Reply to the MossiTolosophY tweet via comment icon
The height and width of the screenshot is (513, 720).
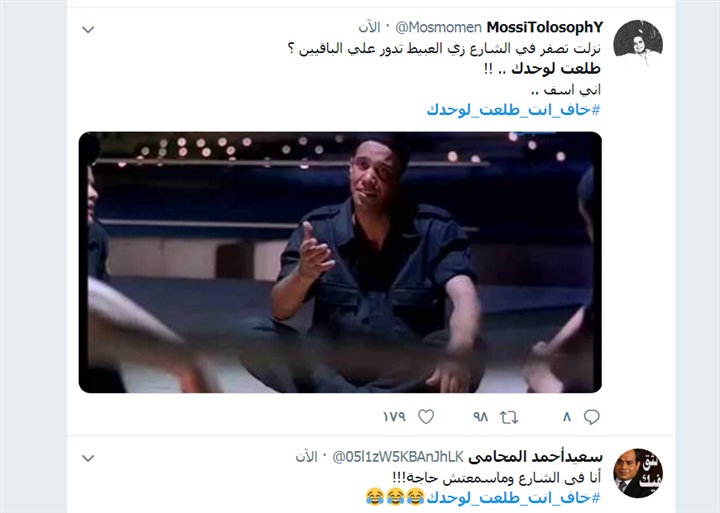point(591,417)
